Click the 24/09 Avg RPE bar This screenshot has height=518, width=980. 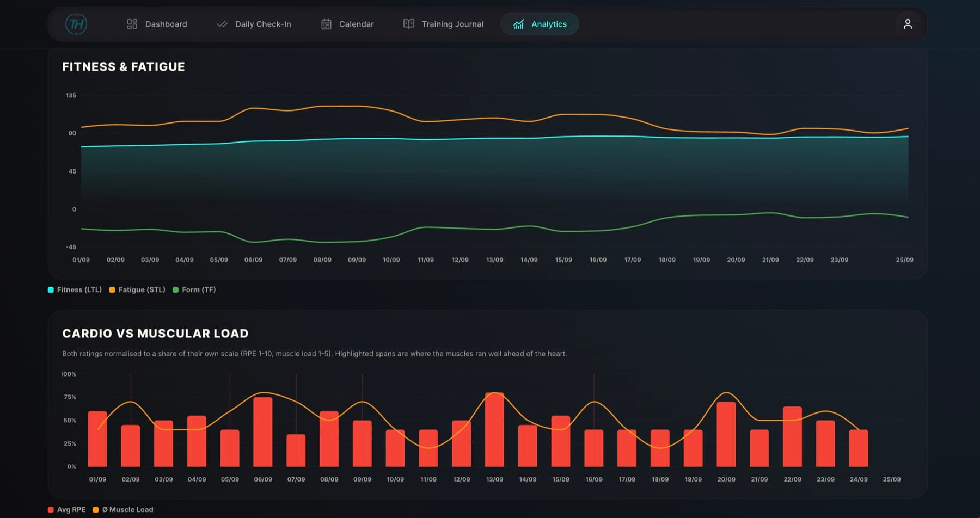859,448
